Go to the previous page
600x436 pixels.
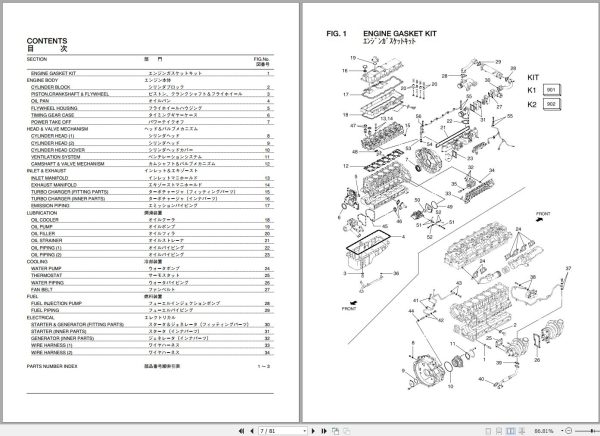click(x=251, y=431)
